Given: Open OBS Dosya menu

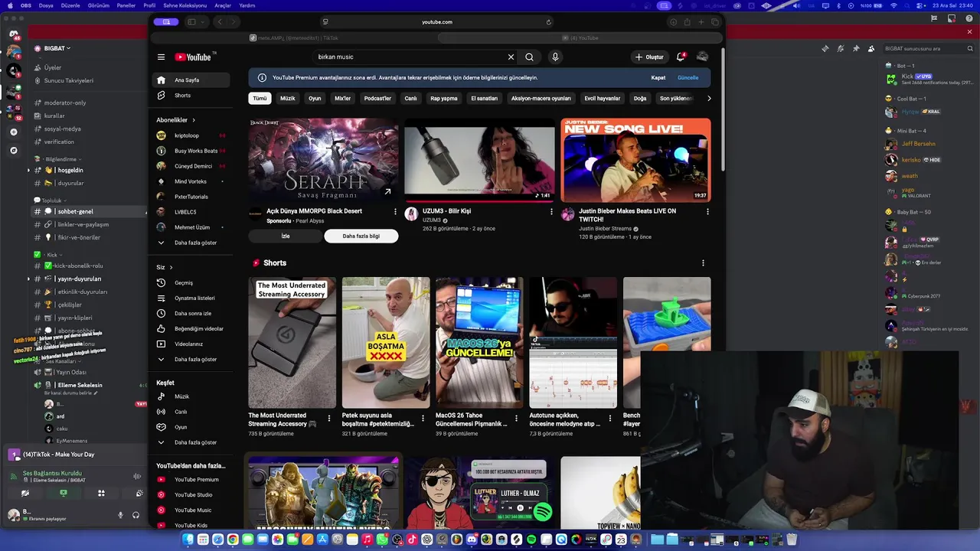Looking at the screenshot, I should pyautogui.click(x=46, y=5).
